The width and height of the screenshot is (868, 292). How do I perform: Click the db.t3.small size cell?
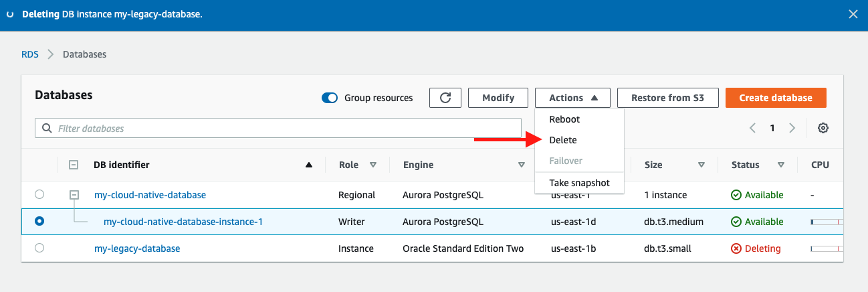[667, 248]
